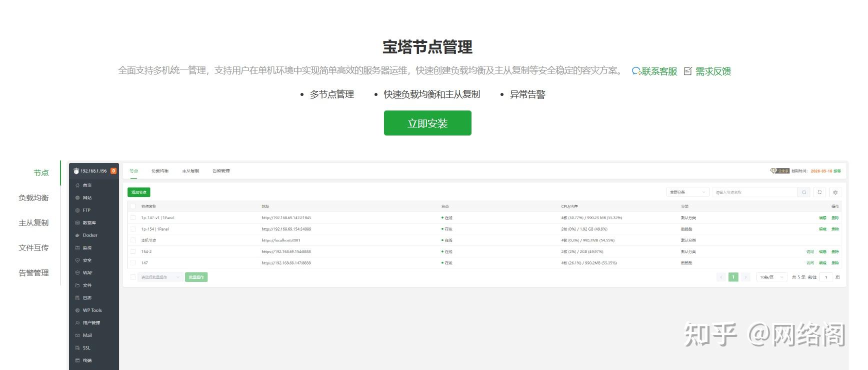Check the box for node 154-2

132,251
